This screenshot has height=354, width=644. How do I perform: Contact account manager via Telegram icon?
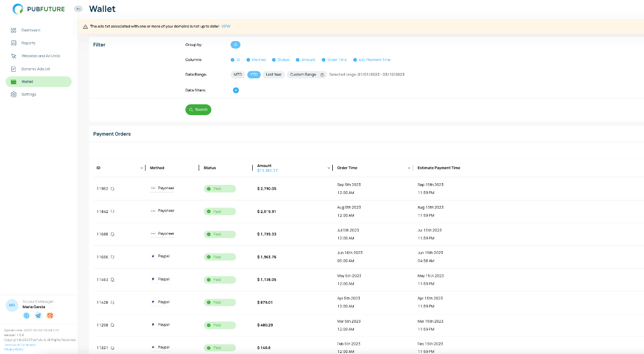[x=38, y=316]
